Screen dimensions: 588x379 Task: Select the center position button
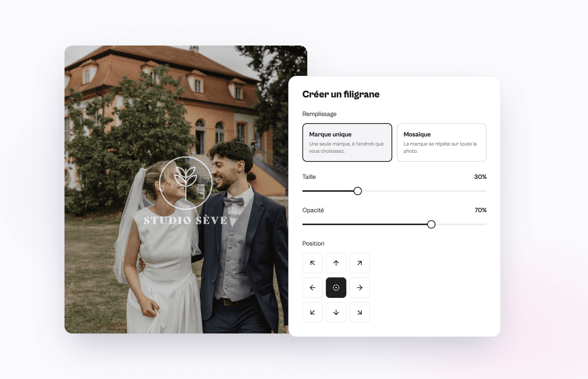coord(336,288)
